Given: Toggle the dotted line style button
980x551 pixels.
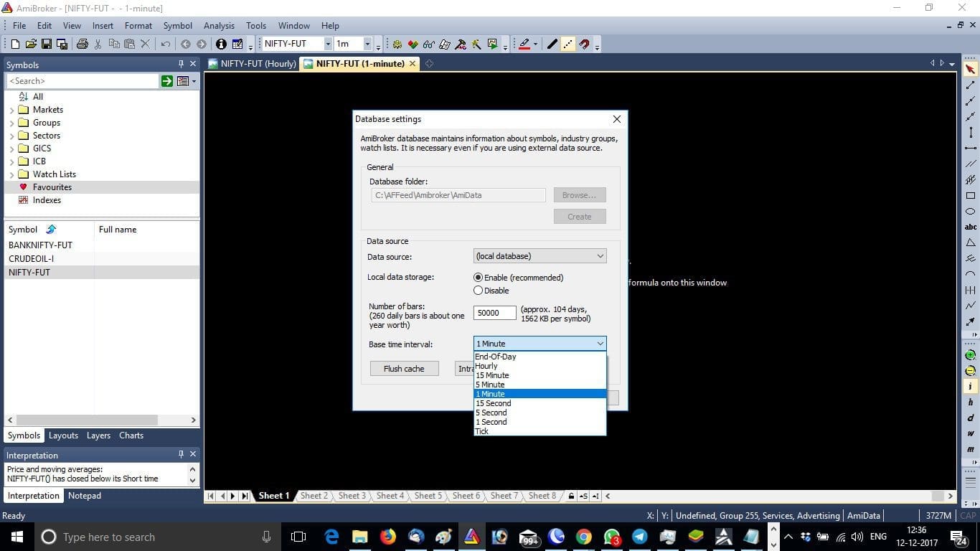Looking at the screenshot, I should pyautogui.click(x=567, y=44).
